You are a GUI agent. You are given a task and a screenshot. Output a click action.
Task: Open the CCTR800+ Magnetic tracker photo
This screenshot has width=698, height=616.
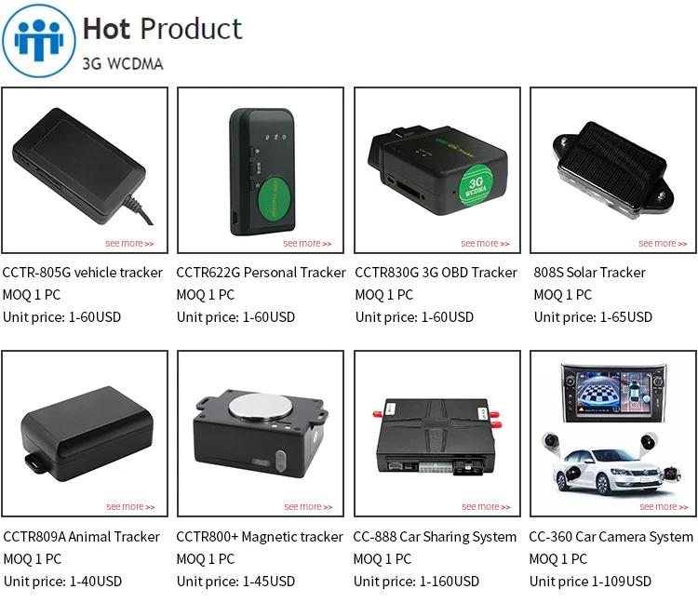pyautogui.click(x=261, y=434)
